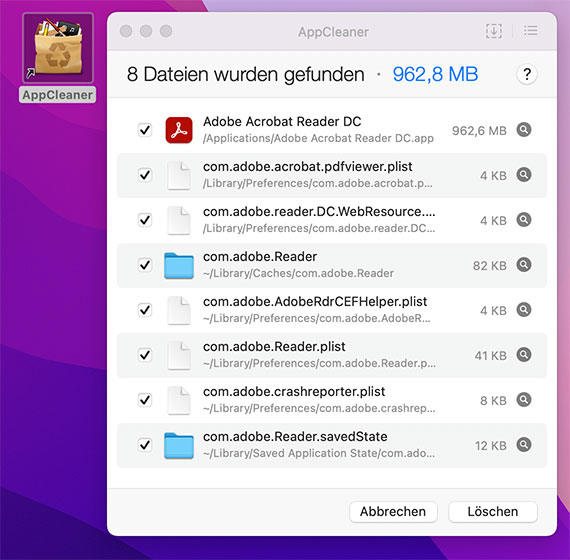Close the AppCleaner window
This screenshot has width=570, height=560.
pyautogui.click(x=126, y=31)
